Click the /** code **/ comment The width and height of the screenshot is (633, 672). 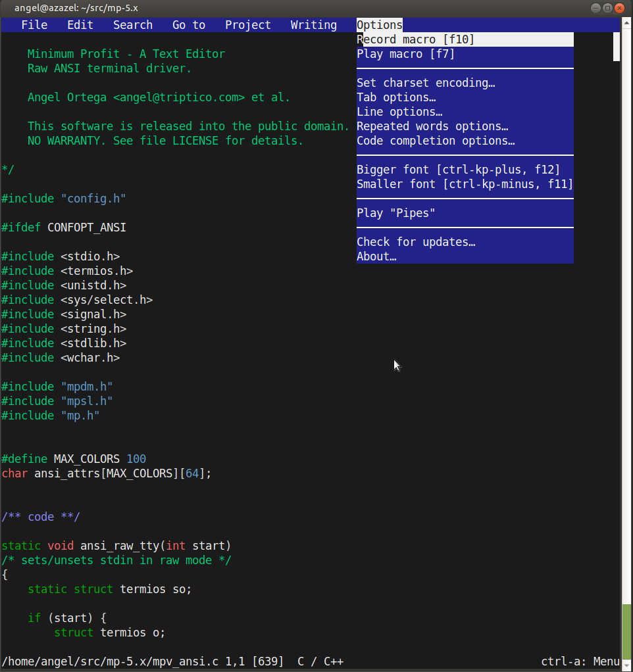[x=41, y=517]
